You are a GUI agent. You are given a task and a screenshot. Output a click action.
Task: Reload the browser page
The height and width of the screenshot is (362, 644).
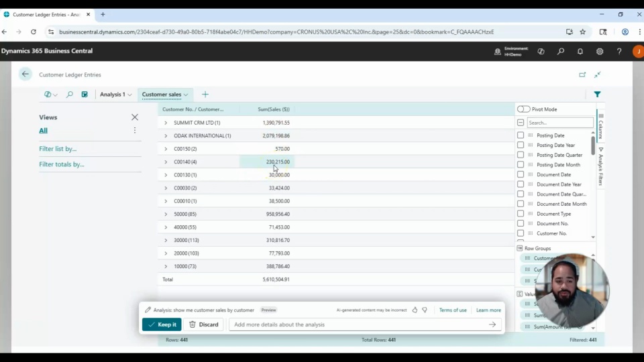34,32
